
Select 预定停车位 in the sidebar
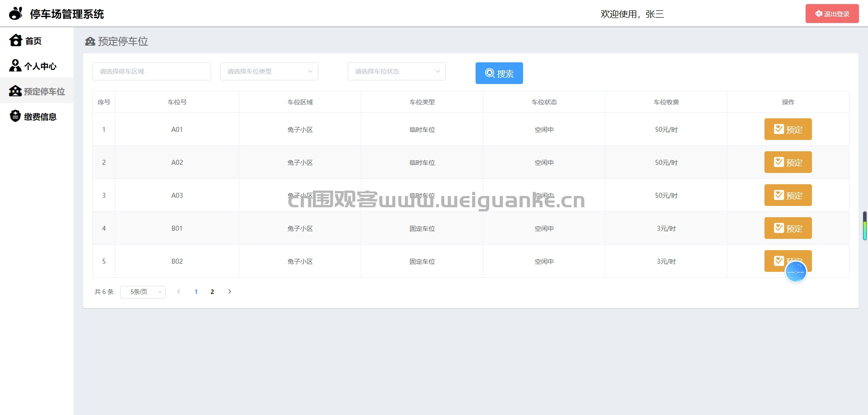point(37,91)
